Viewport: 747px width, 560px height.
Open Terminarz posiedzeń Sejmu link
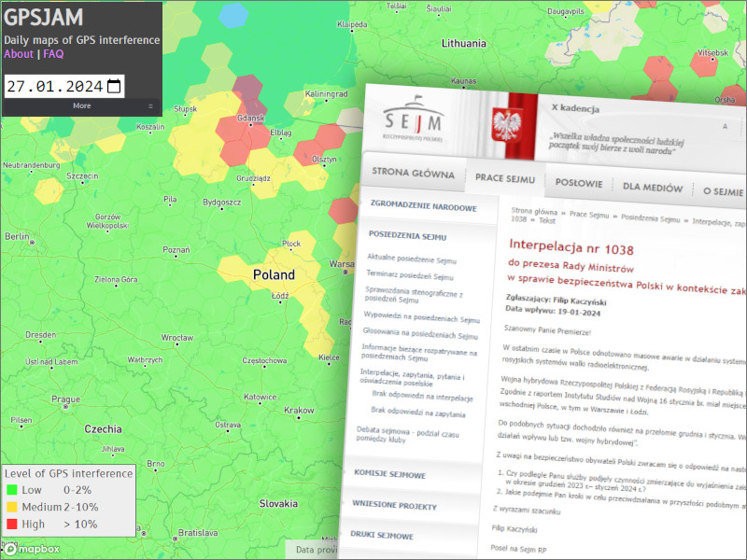click(x=410, y=275)
